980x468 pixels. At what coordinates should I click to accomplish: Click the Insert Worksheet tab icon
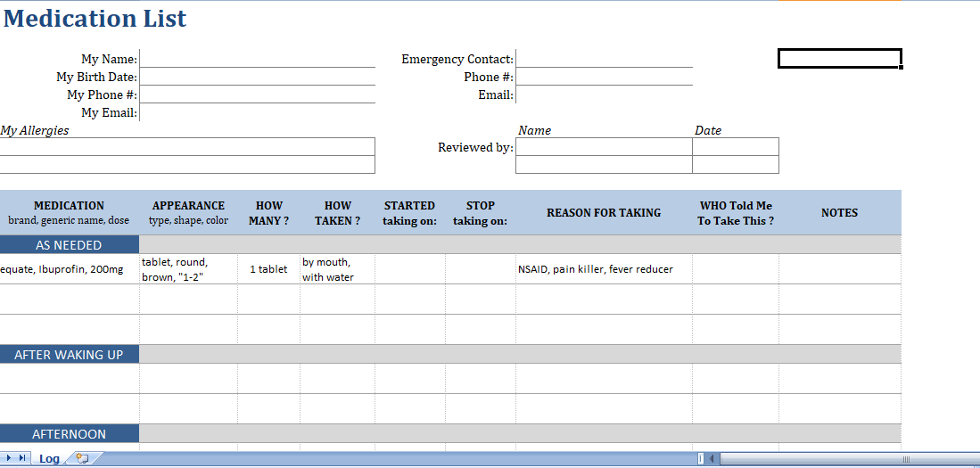[82, 458]
